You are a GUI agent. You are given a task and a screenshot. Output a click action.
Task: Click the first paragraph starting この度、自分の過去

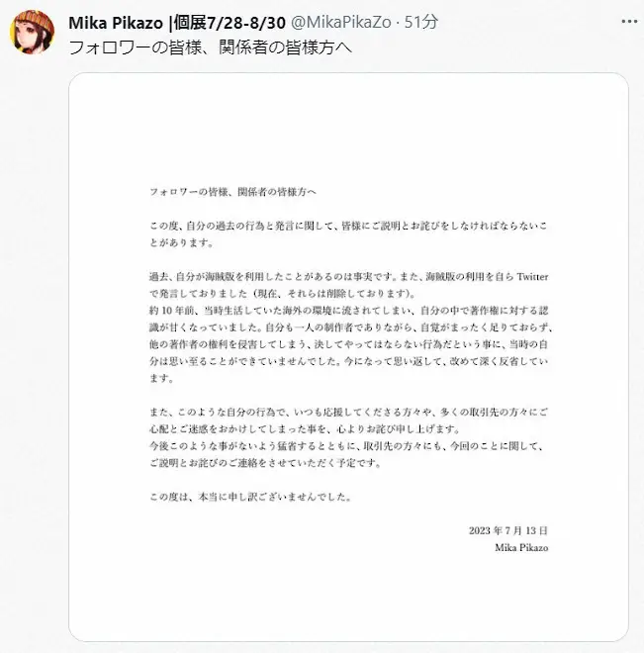click(348, 234)
